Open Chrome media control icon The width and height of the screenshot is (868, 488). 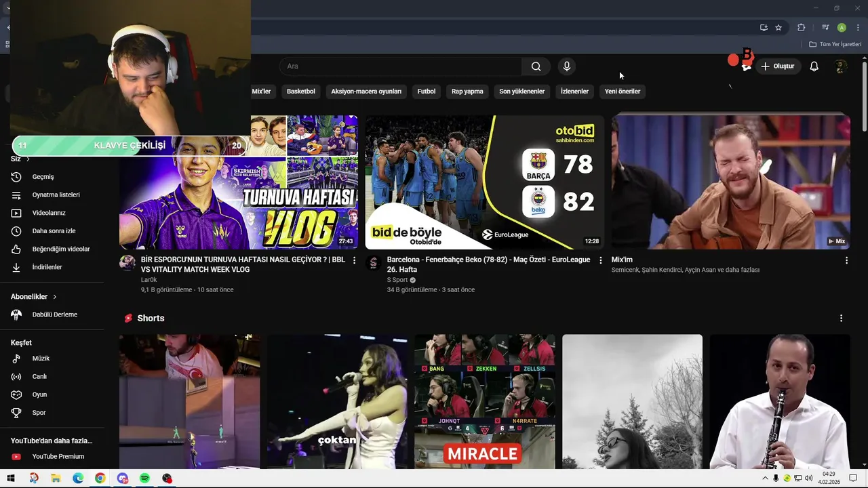pos(825,28)
